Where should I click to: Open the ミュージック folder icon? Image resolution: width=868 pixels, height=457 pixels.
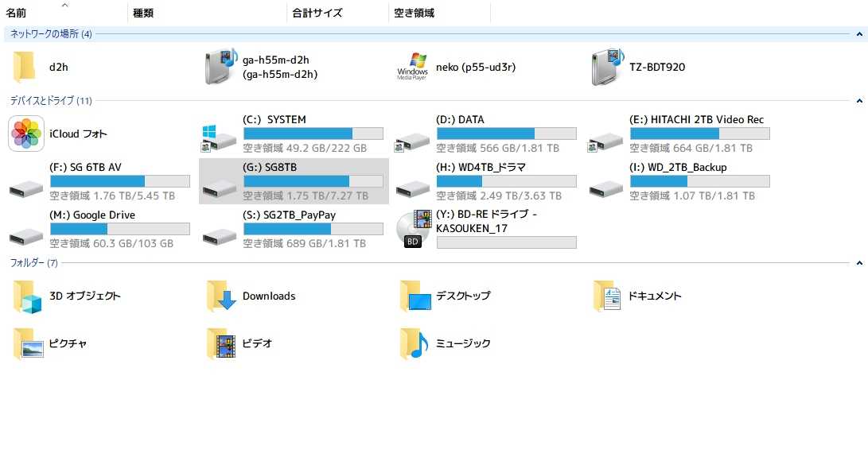[x=414, y=343]
